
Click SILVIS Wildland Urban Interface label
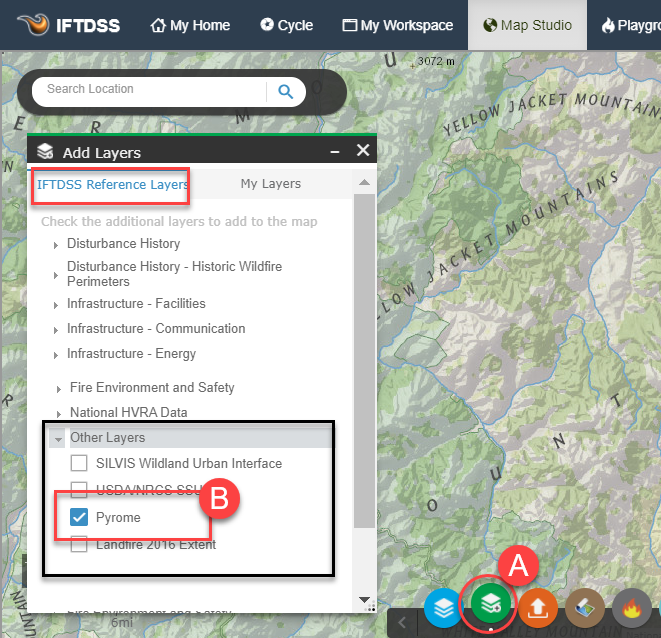pos(189,463)
